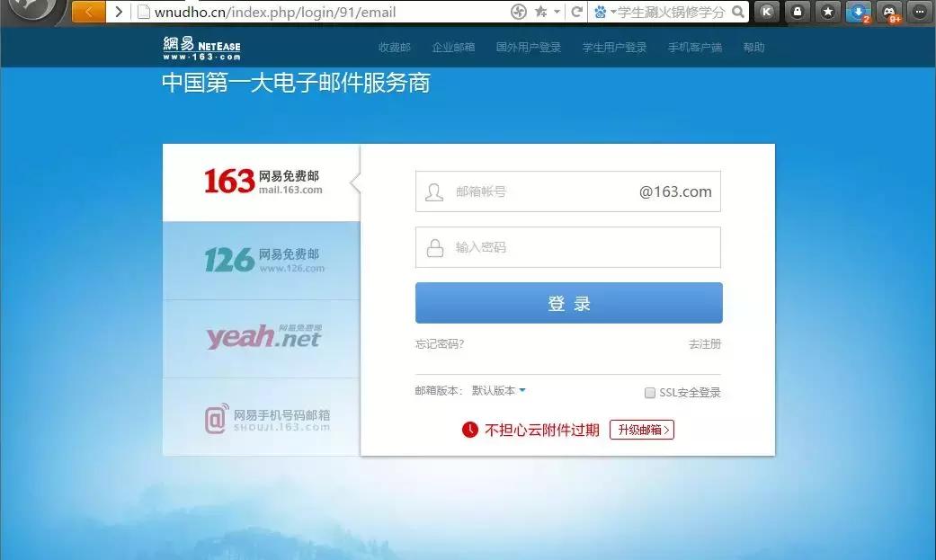Click the star bookmarks icon in the toolbar
Screen dimensions: 936x560
click(x=828, y=12)
